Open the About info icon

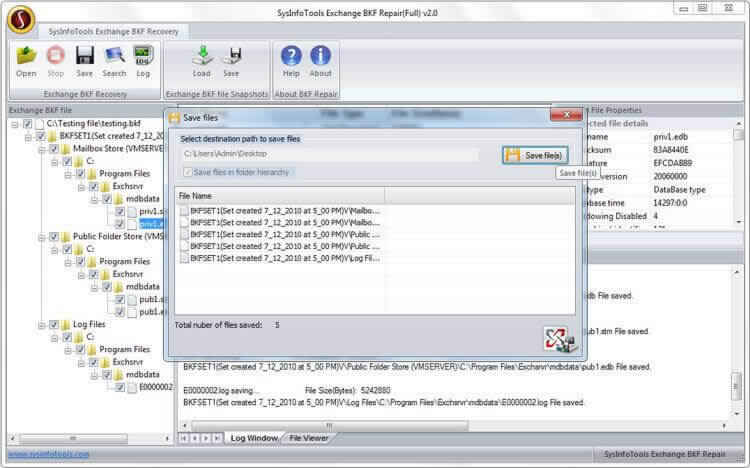(x=320, y=56)
